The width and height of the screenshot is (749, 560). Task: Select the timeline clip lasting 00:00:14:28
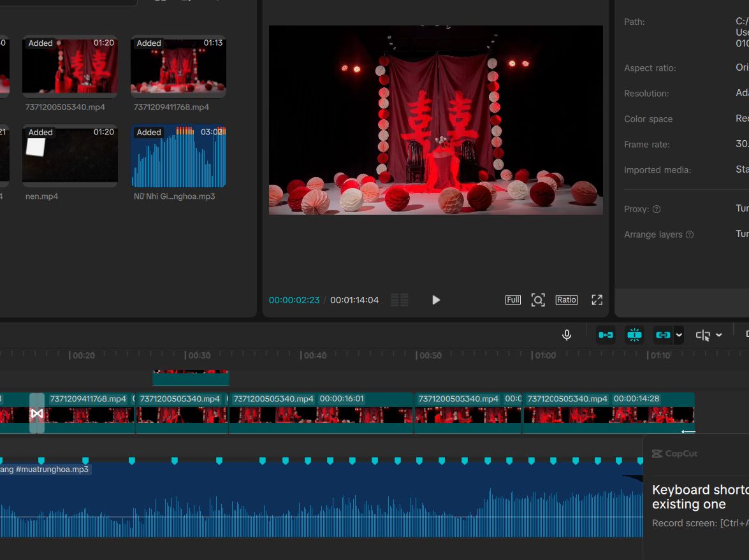[x=609, y=413]
